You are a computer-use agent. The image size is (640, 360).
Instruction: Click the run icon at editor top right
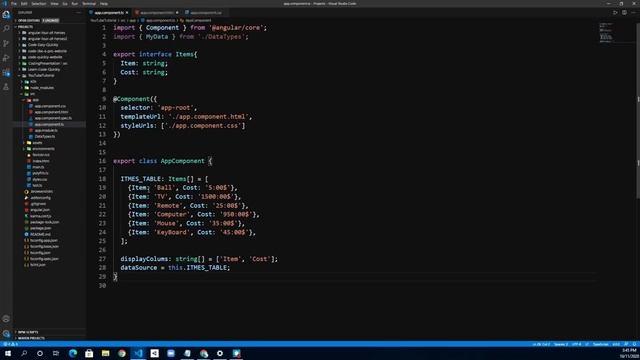pos(615,13)
